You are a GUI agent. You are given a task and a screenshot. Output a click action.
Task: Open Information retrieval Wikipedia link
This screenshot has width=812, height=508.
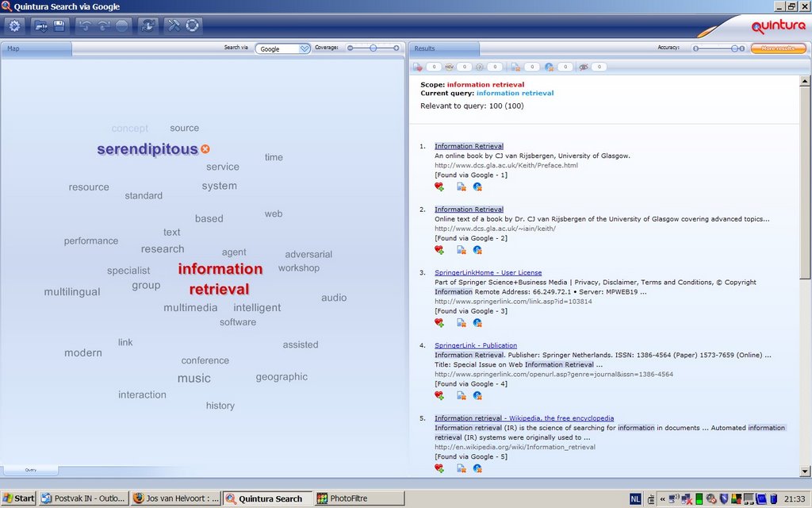click(x=524, y=418)
